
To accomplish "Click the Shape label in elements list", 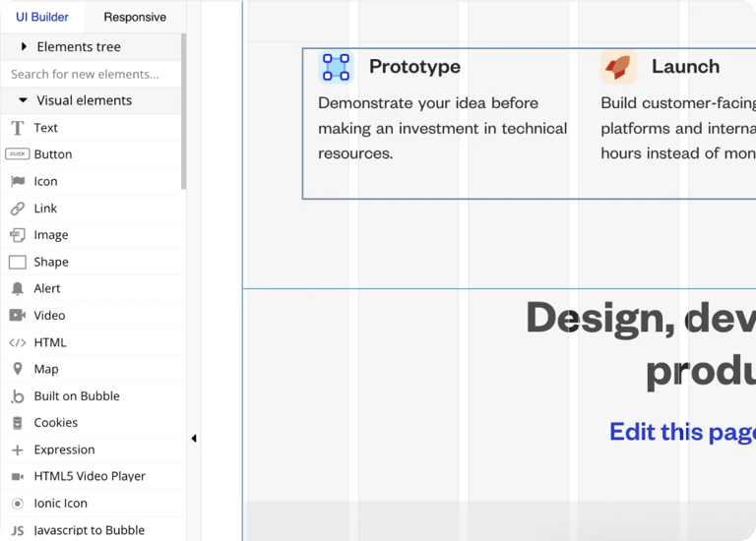I will tap(51, 262).
